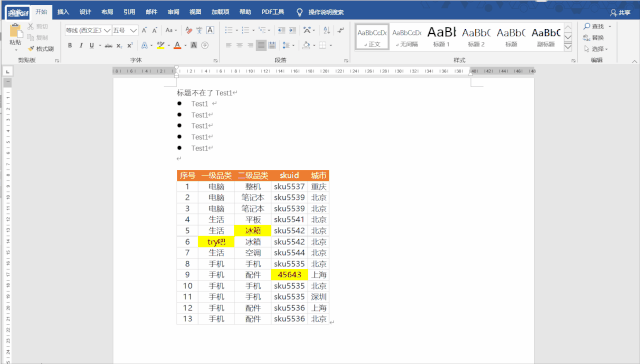Select the Format Painter tool
This screenshot has height=364, width=640.
tap(41, 49)
